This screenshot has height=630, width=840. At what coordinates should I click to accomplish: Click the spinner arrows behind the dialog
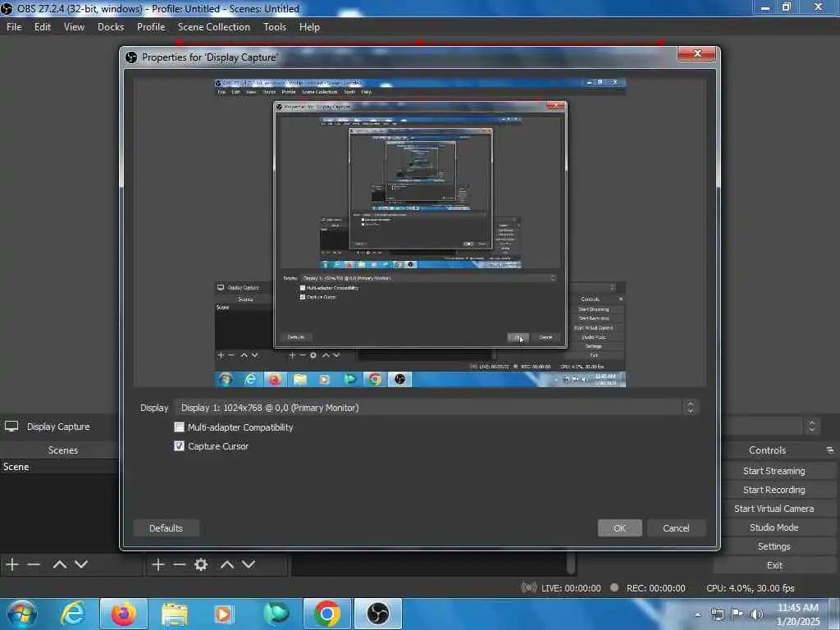[812, 427]
